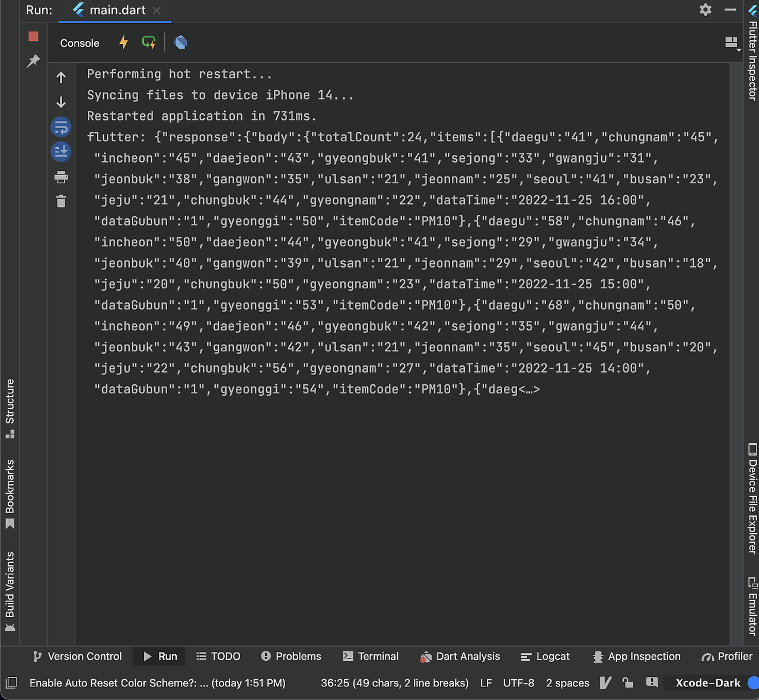759x700 pixels.
Task: Click the tool windows quick-access icon
Action: tap(11, 683)
